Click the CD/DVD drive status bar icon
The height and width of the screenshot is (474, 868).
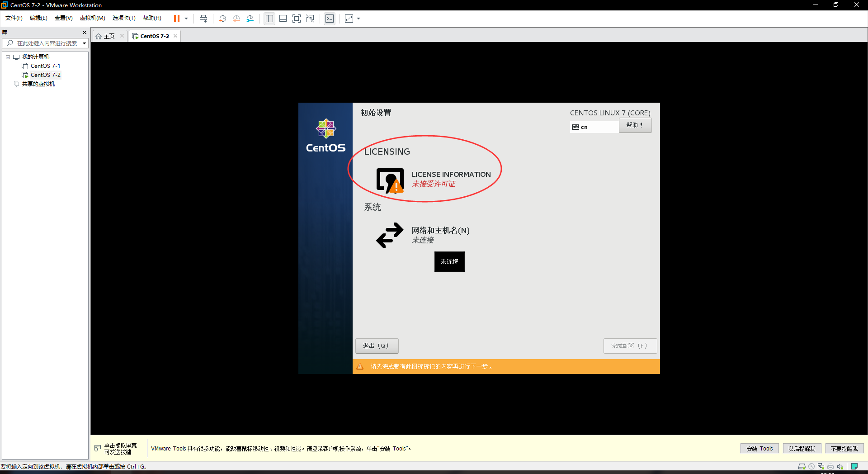pos(811,466)
